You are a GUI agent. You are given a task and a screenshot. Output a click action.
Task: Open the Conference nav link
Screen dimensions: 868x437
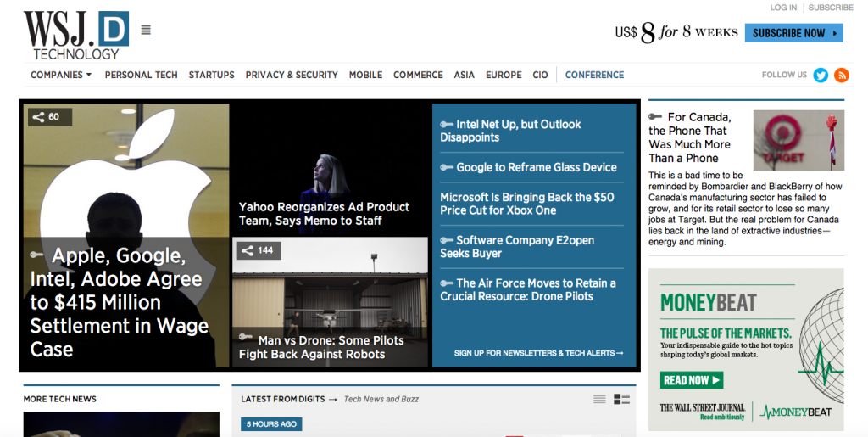click(x=594, y=75)
